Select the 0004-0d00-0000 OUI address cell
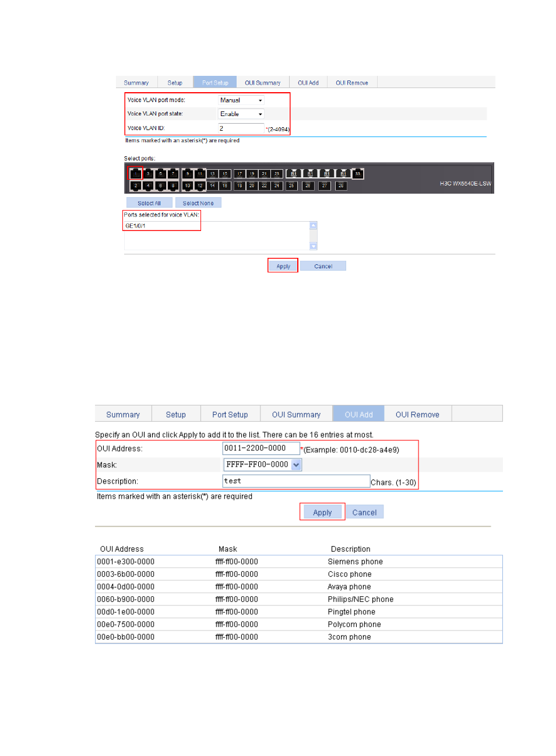The width and height of the screenshot is (556, 756). 126,587
